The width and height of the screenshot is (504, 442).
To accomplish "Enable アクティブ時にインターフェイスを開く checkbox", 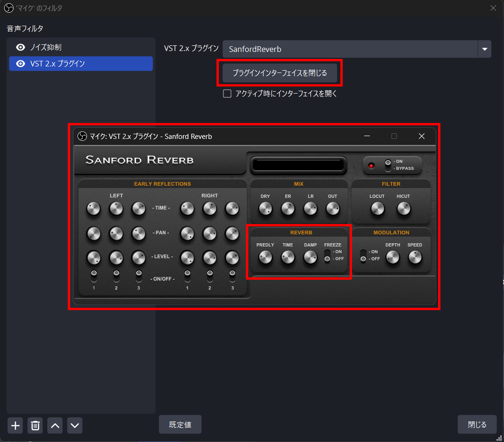I will [227, 94].
